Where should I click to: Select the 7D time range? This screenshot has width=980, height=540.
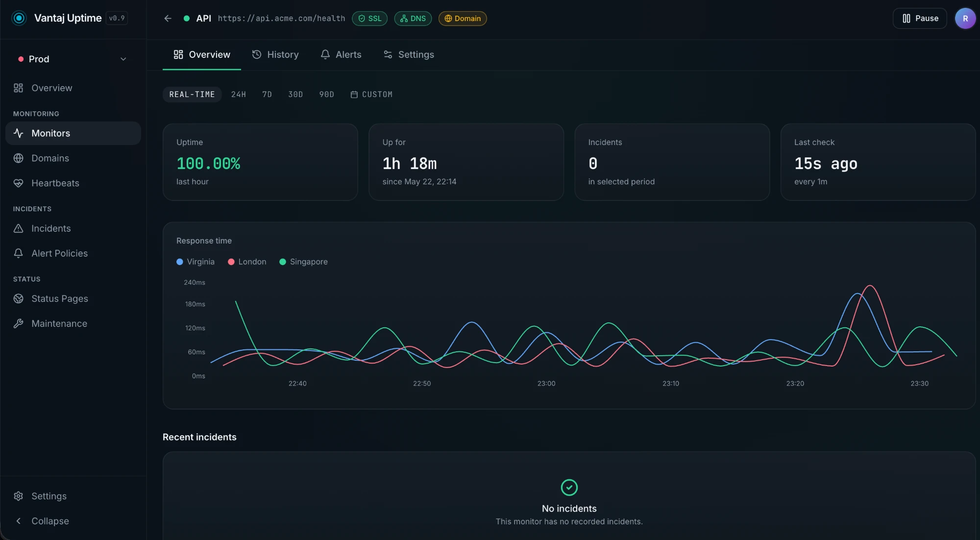(267, 94)
